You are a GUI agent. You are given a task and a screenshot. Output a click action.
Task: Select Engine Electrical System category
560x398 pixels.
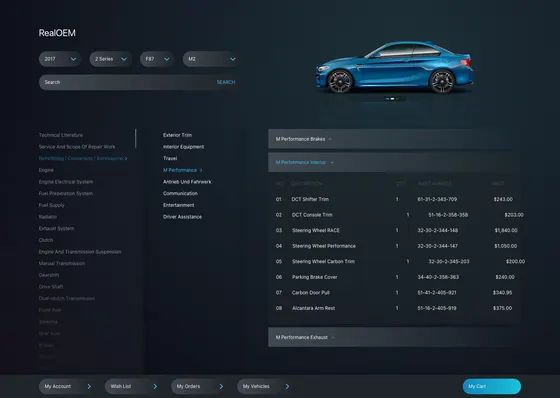pos(66,182)
